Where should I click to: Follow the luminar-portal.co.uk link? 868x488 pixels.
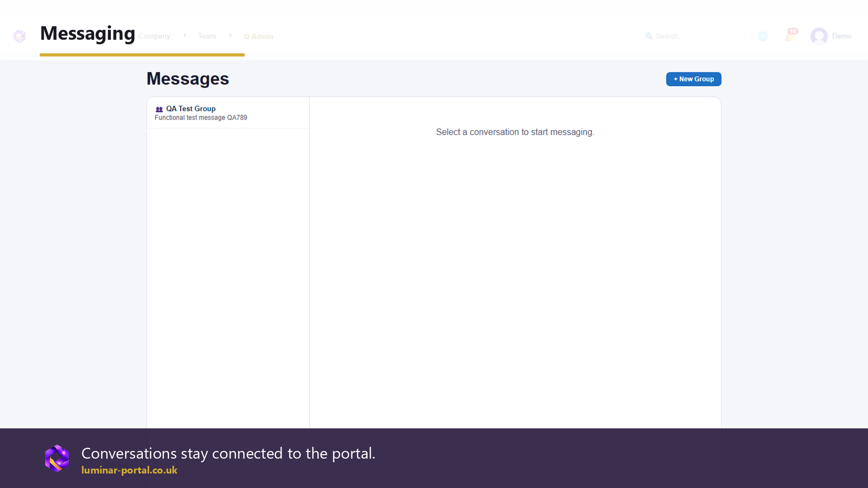[x=129, y=470]
